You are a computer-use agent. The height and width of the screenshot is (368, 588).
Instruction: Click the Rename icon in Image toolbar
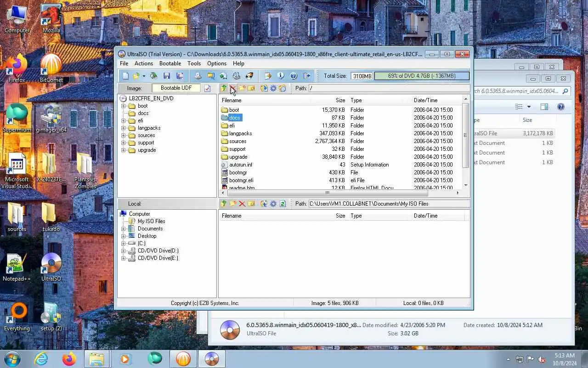[x=251, y=88]
